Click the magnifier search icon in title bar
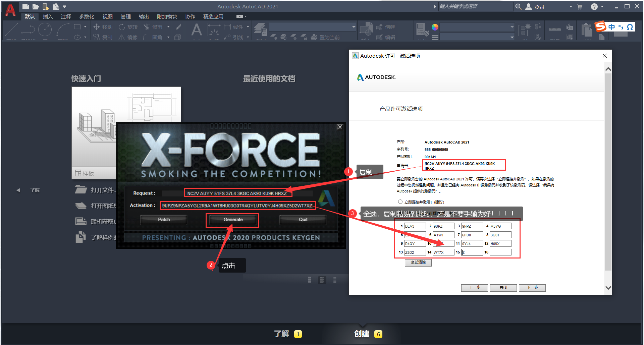The image size is (644, 345). 518,6
